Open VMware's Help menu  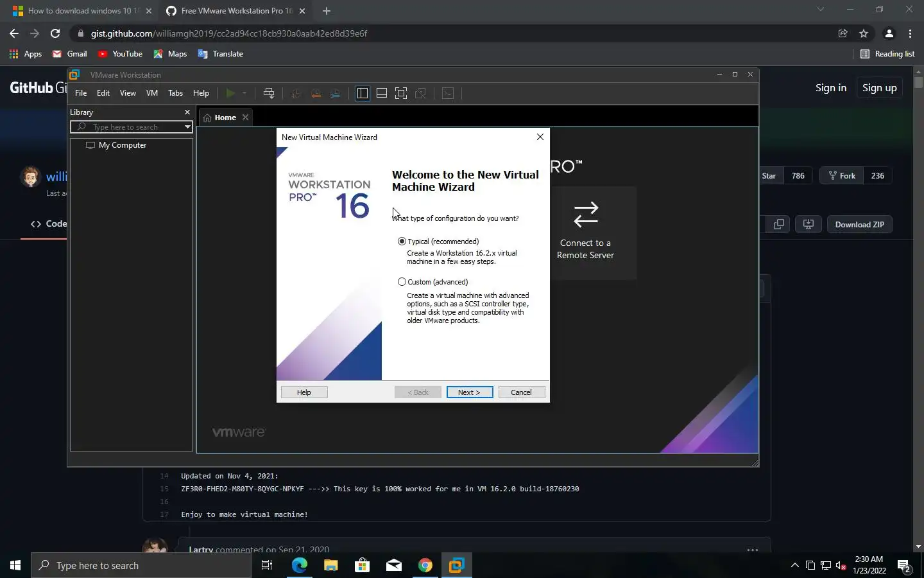point(201,93)
